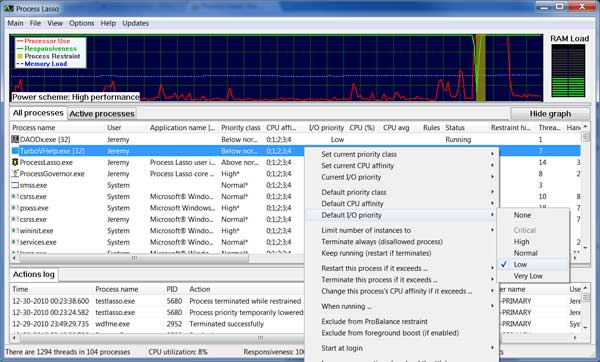Sort by CPU (%) column header
This screenshot has width=600, height=362.
pyautogui.click(x=362, y=128)
